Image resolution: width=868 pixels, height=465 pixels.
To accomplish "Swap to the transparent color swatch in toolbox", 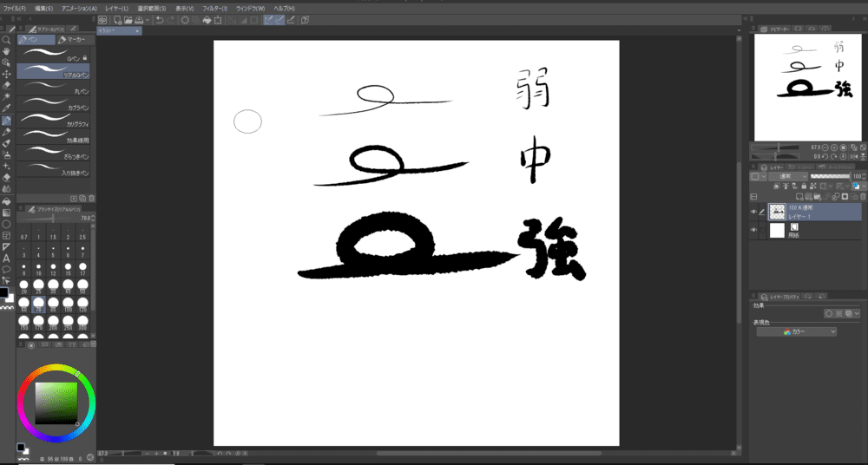I will coord(9,306).
